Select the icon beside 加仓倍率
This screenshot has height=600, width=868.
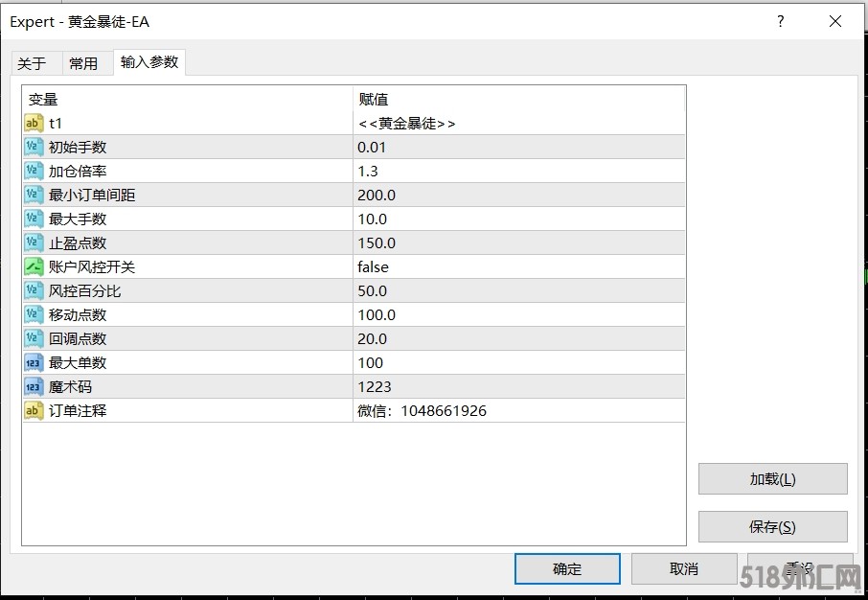point(34,171)
